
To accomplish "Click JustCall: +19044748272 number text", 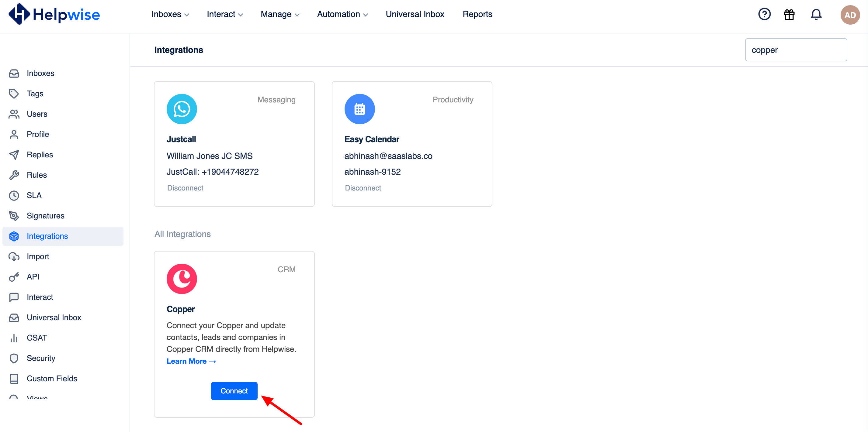I will 212,172.
